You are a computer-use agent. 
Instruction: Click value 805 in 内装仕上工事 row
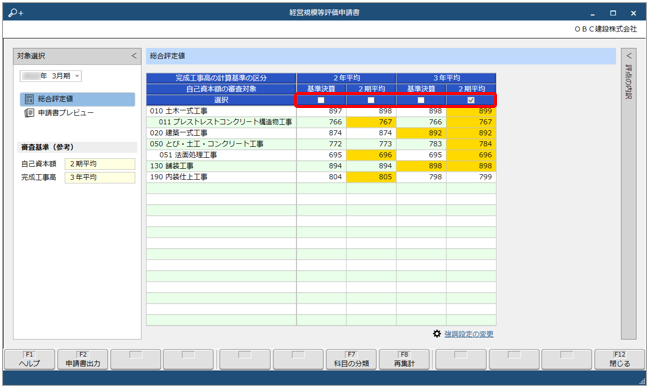point(371,177)
